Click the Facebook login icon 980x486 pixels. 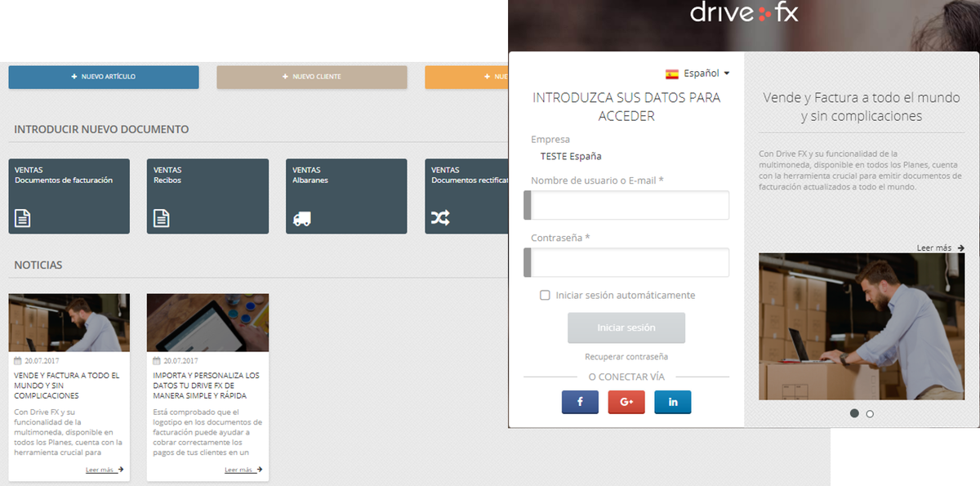[x=580, y=402]
